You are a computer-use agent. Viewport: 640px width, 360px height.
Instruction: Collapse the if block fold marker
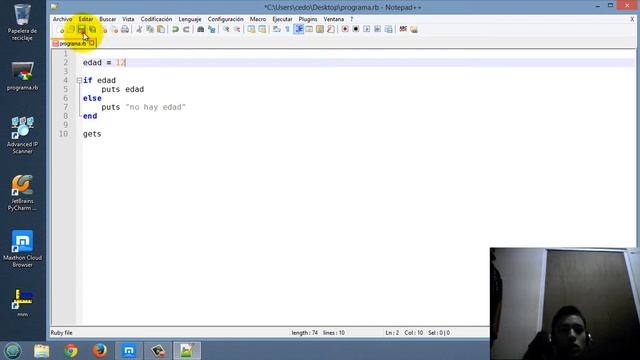(79, 80)
